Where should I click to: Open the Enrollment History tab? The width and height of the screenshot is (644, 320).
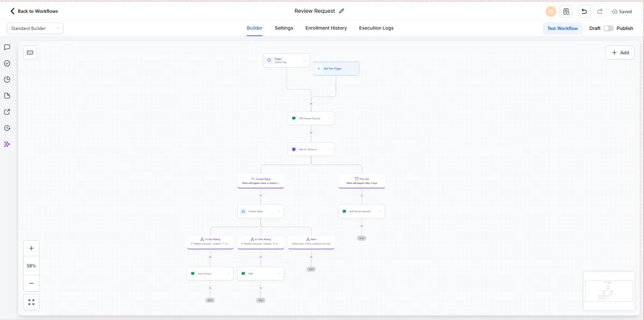326,28
